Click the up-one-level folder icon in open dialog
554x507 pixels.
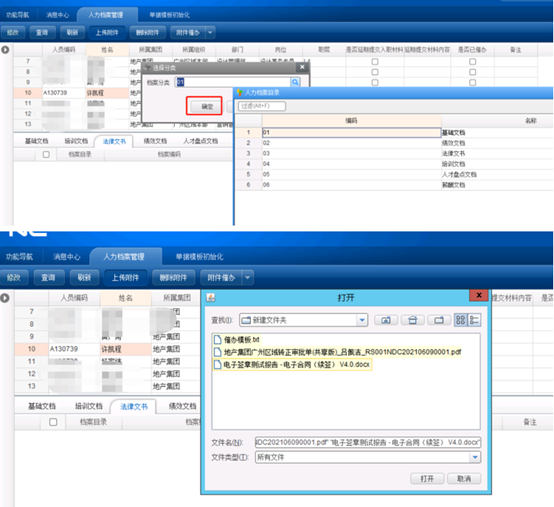tap(386, 320)
